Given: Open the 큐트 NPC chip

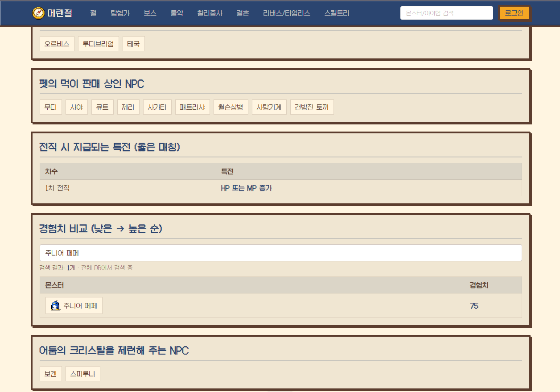Looking at the screenshot, I should (103, 107).
